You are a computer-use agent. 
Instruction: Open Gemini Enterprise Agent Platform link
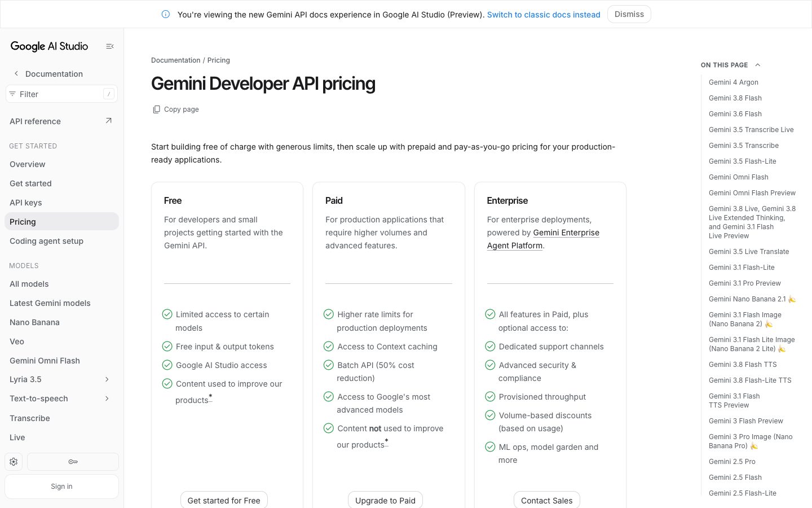(x=543, y=239)
